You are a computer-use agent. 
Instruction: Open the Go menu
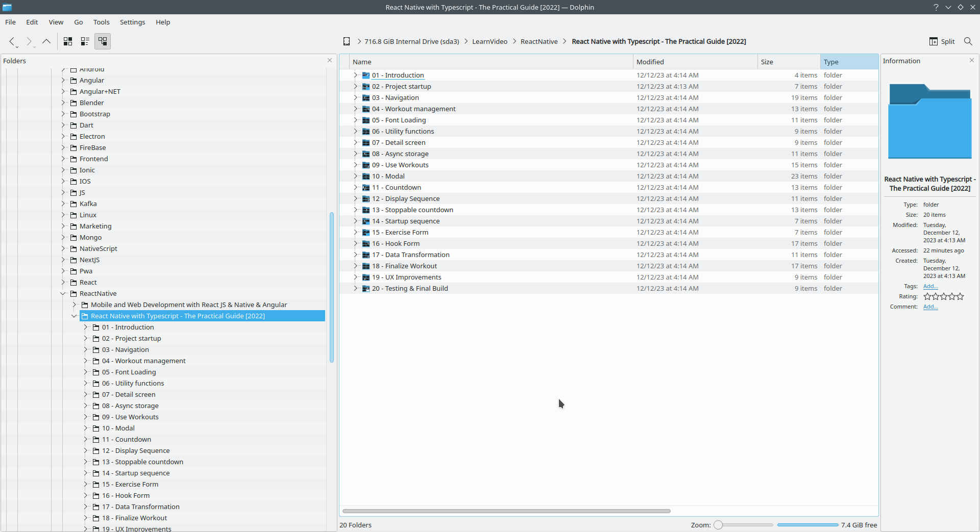tap(79, 22)
